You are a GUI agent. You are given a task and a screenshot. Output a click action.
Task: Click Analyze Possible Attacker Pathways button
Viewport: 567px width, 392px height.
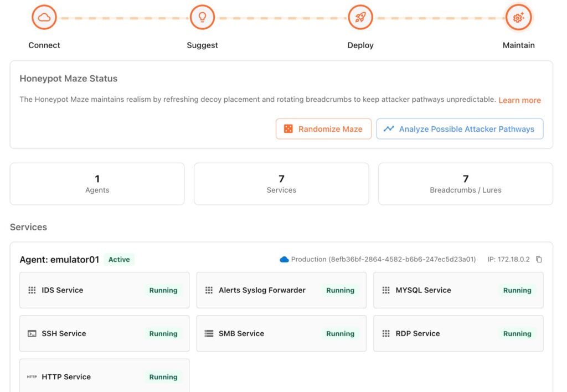460,129
